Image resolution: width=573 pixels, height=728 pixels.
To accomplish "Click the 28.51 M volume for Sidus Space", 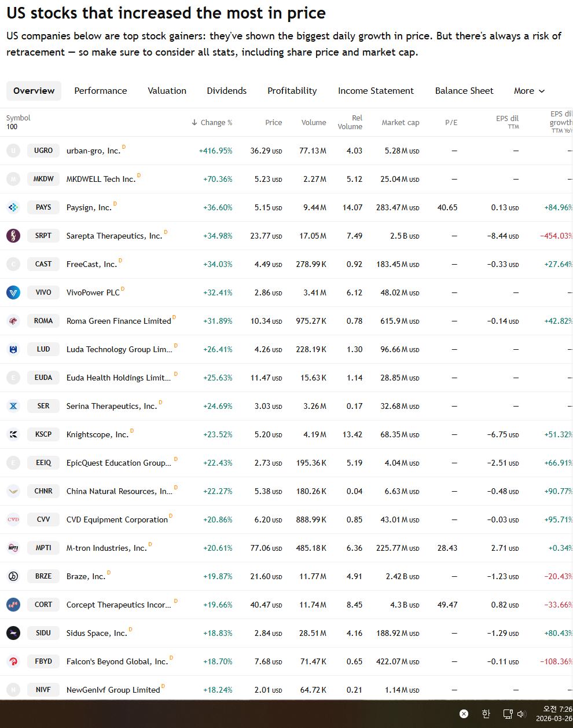I will 313,633.
